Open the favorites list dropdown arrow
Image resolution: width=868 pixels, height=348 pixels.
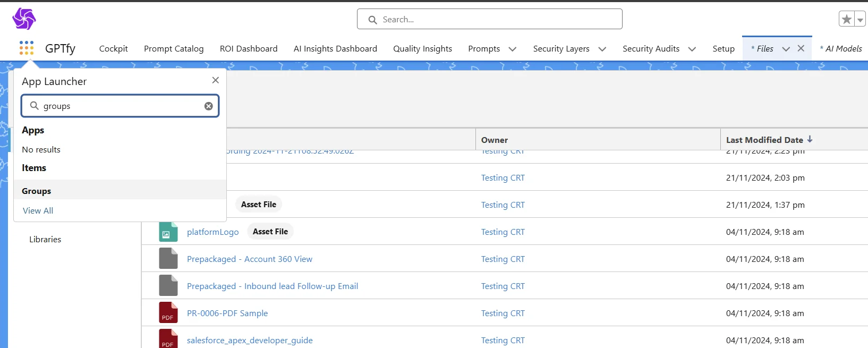tap(860, 20)
